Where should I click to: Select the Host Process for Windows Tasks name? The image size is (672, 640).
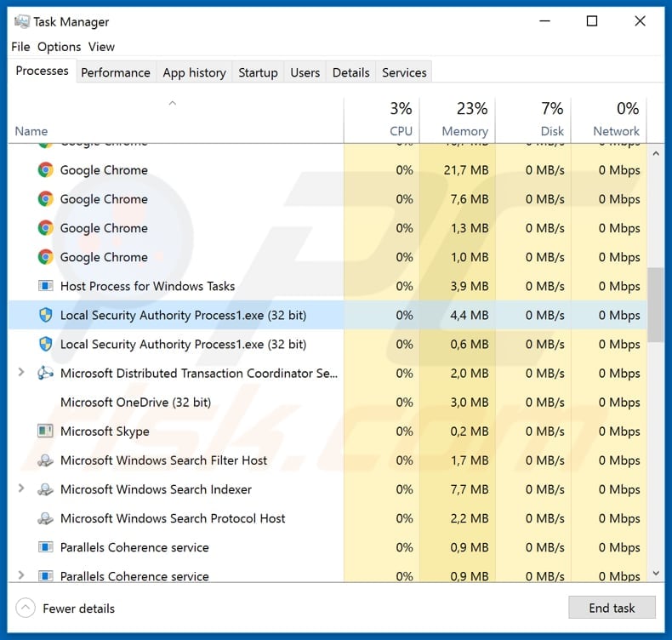tap(147, 286)
